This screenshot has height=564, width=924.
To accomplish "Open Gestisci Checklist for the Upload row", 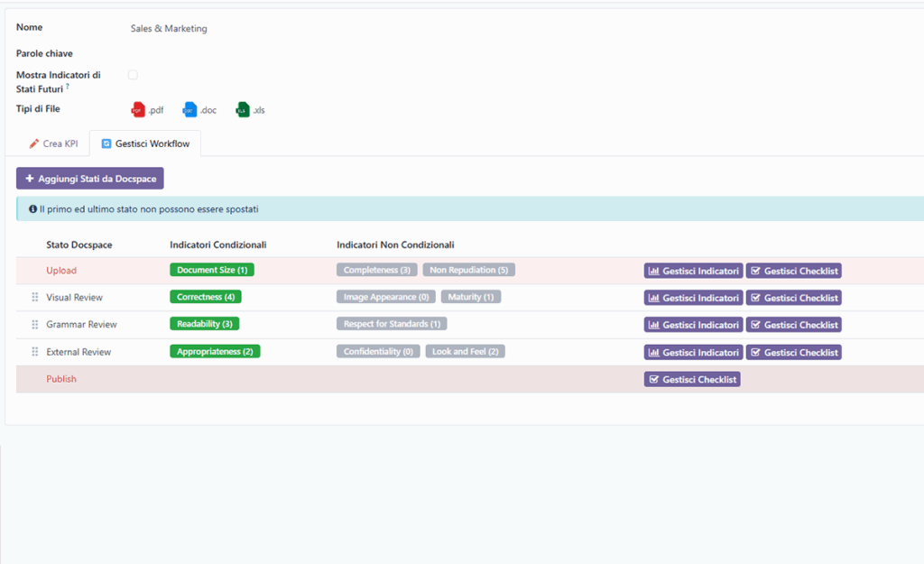I will (x=794, y=271).
